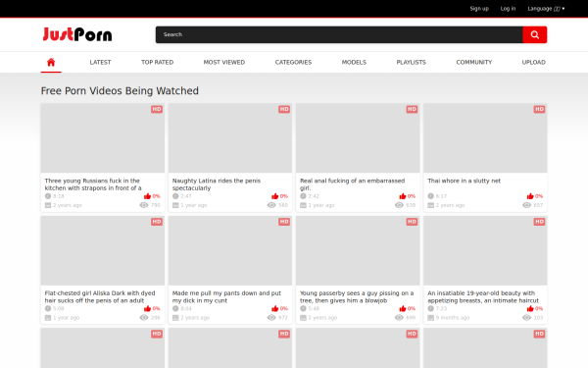This screenshot has width=588, height=368.
Task: Click the red search magnifier button
Action: (535, 34)
